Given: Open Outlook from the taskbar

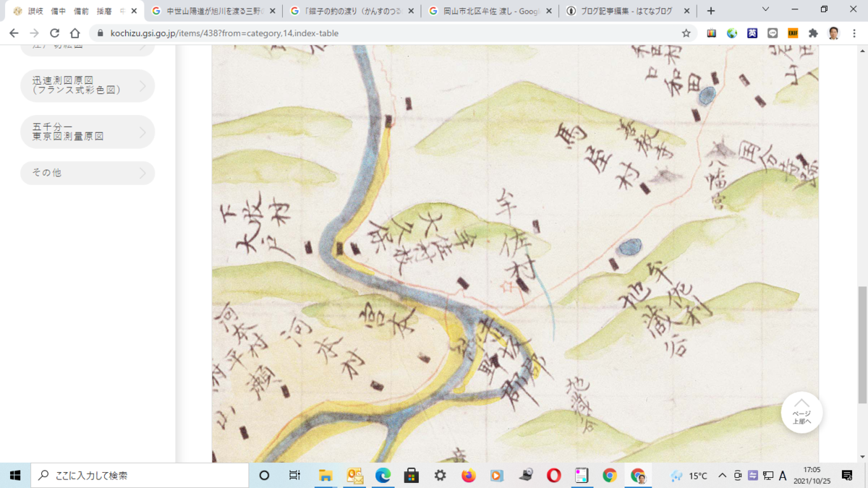Looking at the screenshot, I should pyautogui.click(x=354, y=475).
